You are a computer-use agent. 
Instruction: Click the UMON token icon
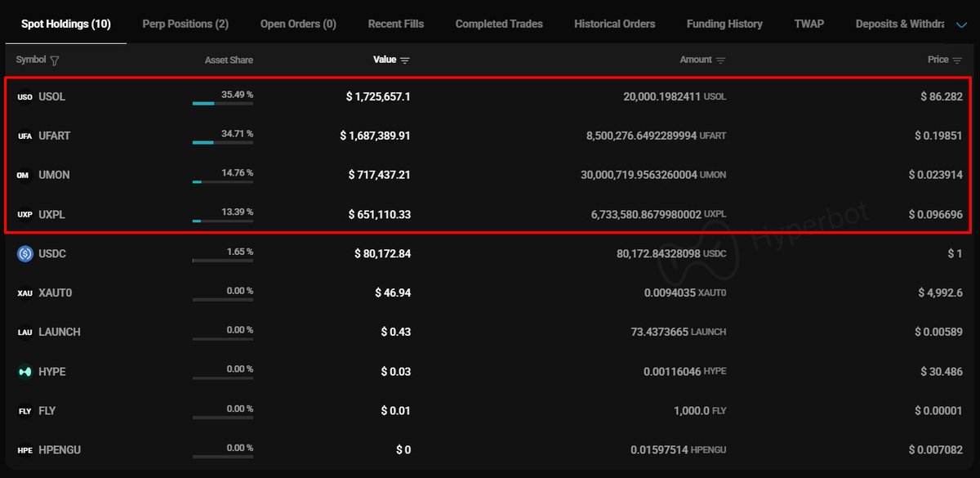coord(24,176)
